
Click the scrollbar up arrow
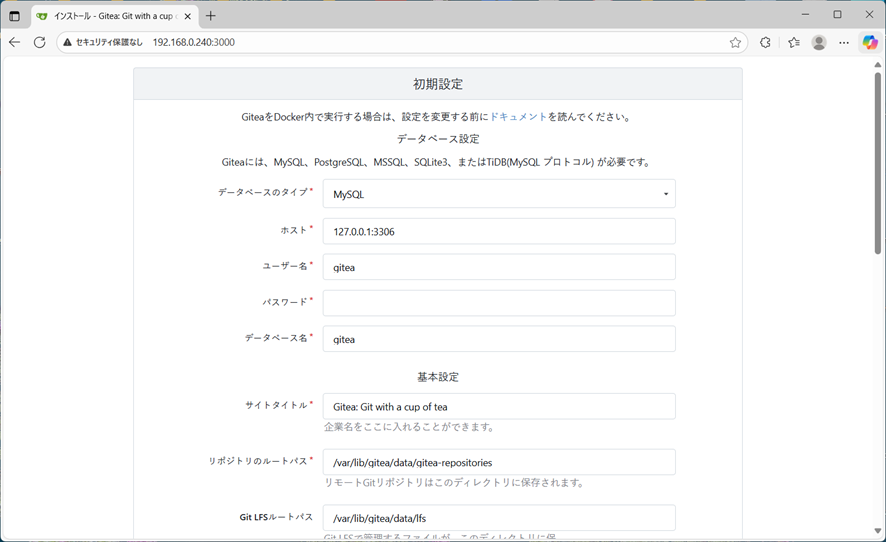tap(878, 65)
